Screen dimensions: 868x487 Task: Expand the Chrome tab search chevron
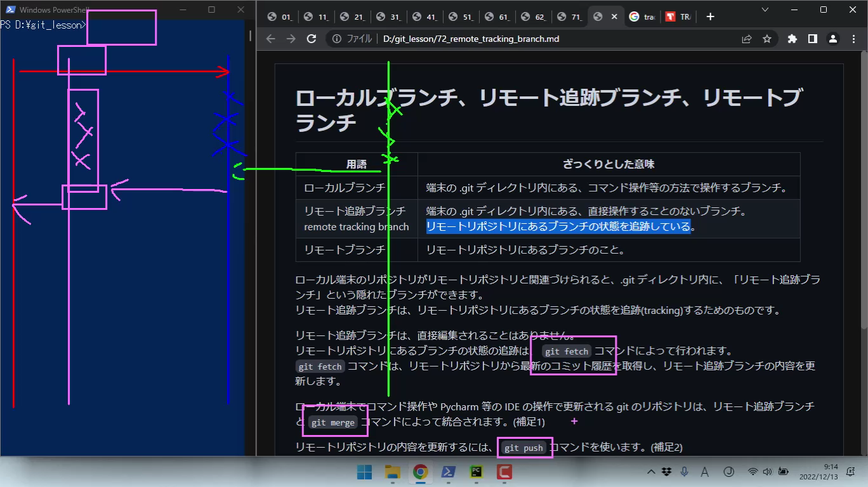765,10
